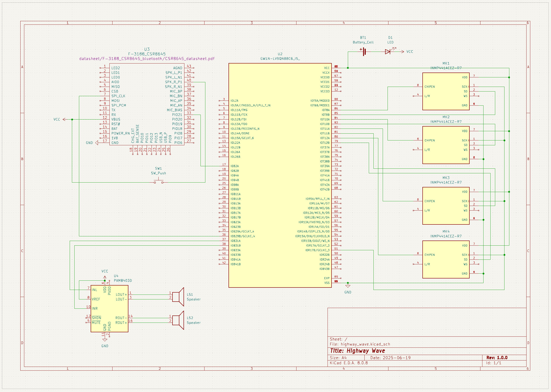Click the Title: Highway Wave field
The image size is (551, 392).
click(358, 351)
